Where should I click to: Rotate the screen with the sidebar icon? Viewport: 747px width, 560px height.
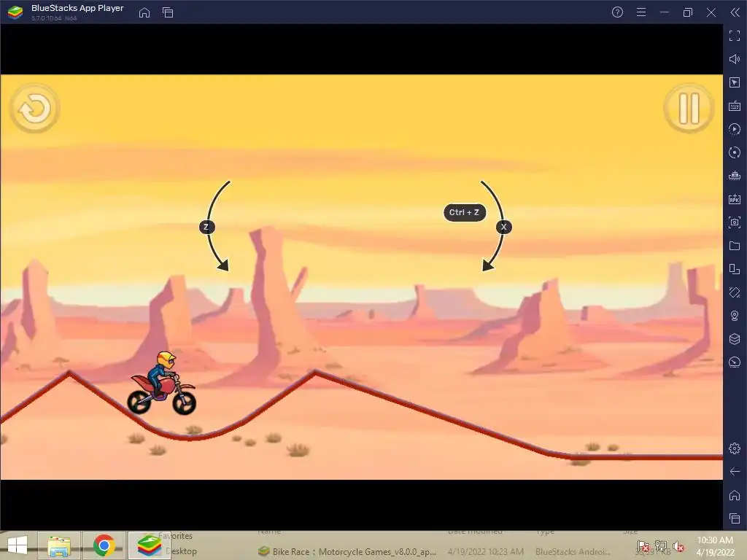coord(735,292)
